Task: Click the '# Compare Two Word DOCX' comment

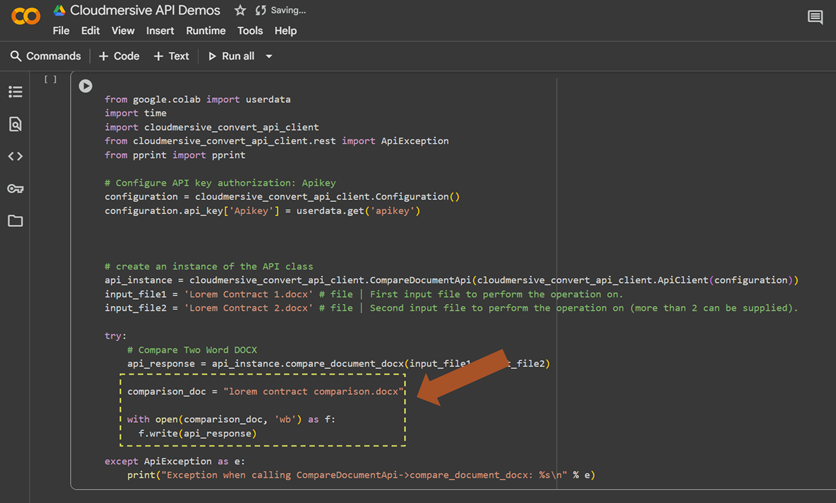Action: [192, 350]
